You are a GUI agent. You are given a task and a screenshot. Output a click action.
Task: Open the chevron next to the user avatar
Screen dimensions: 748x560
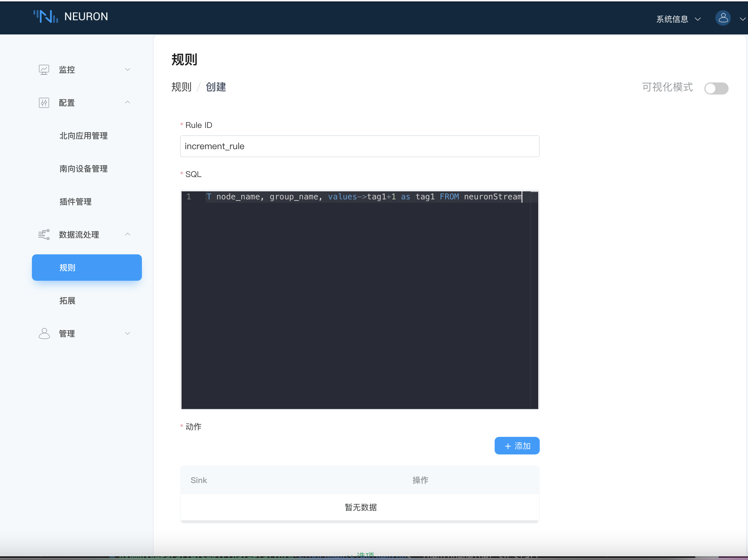pyautogui.click(x=742, y=19)
